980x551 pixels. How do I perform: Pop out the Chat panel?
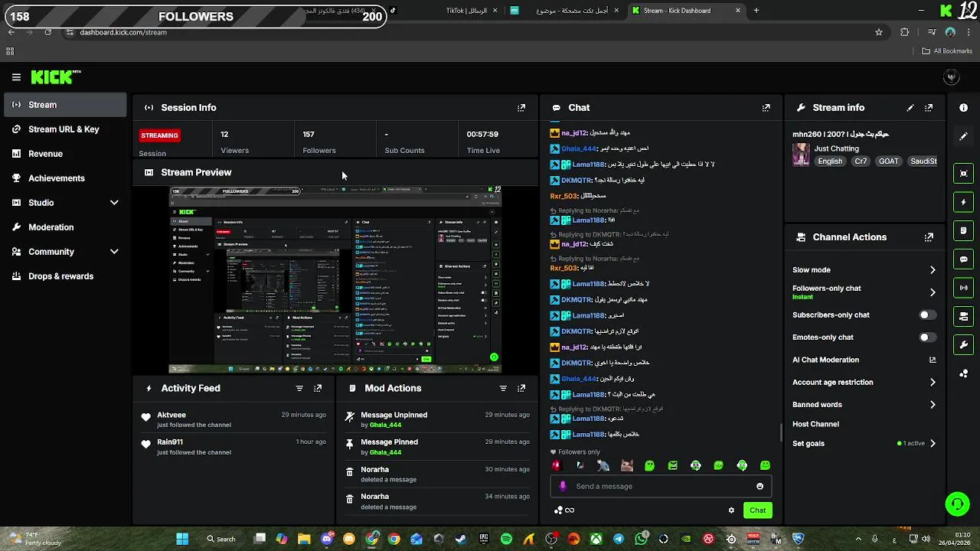tap(766, 108)
